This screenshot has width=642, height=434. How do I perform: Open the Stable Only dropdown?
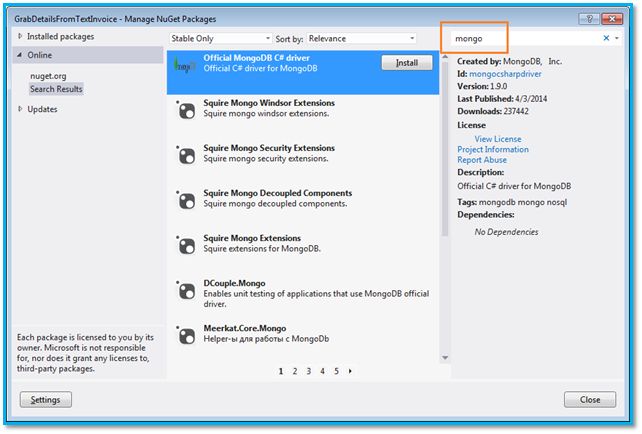[220, 38]
